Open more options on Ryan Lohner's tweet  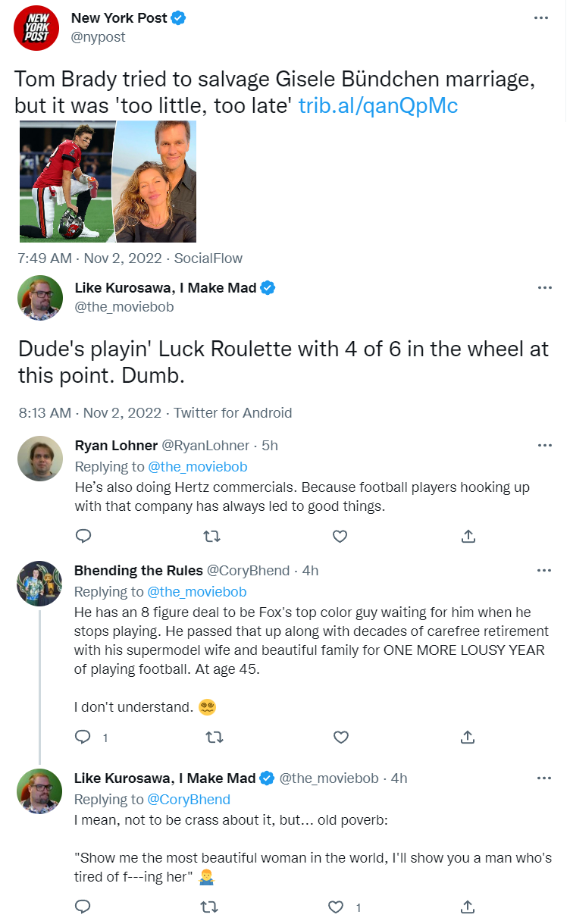544,446
